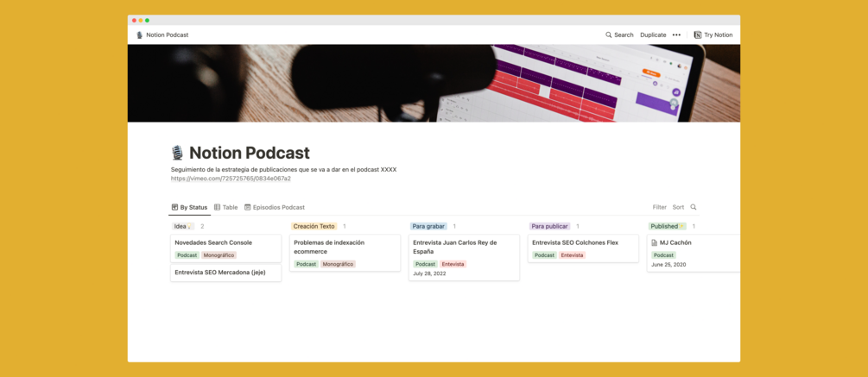Click the cover image banner
Viewport: 868px width, 377px height.
tap(434, 83)
